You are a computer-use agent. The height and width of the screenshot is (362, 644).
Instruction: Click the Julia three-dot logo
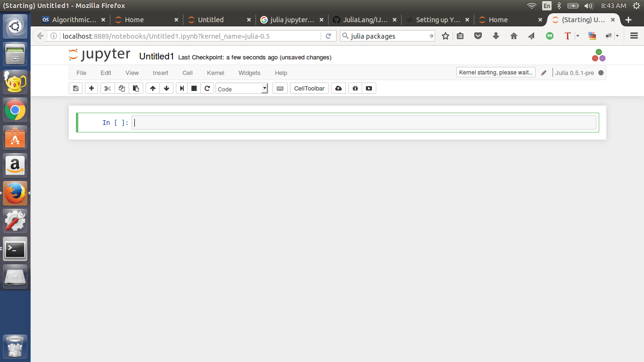pyautogui.click(x=599, y=55)
